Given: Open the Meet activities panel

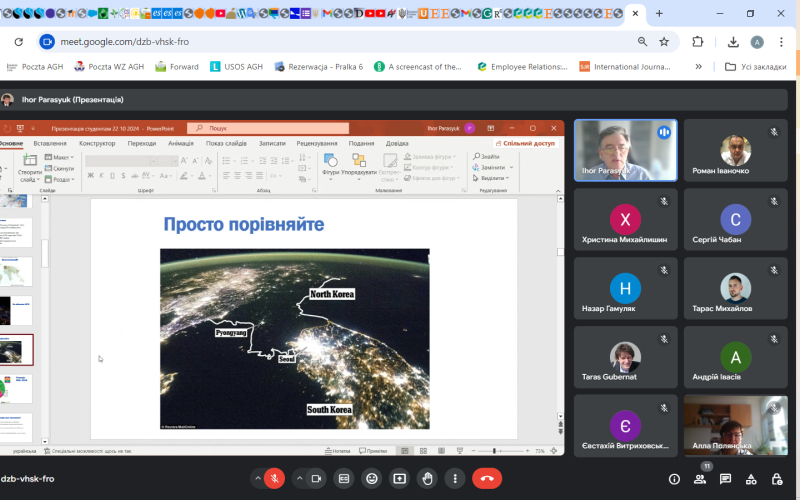Looking at the screenshot, I should [x=751, y=479].
